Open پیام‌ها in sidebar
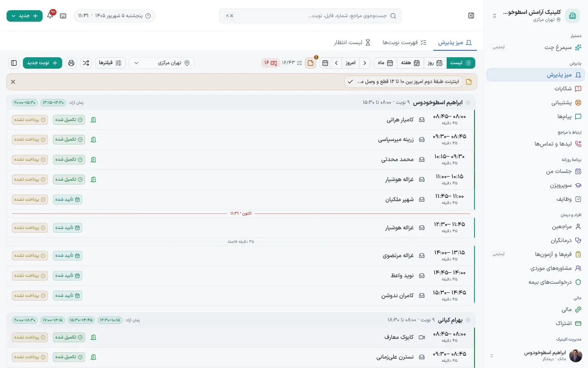The width and height of the screenshot is (588, 368). 536,117
